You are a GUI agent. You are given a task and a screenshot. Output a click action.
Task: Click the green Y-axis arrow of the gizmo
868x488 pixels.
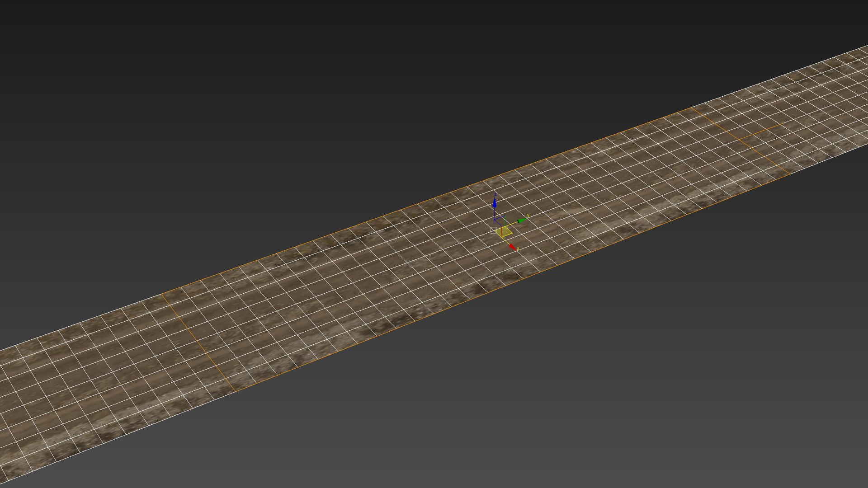pos(522,221)
